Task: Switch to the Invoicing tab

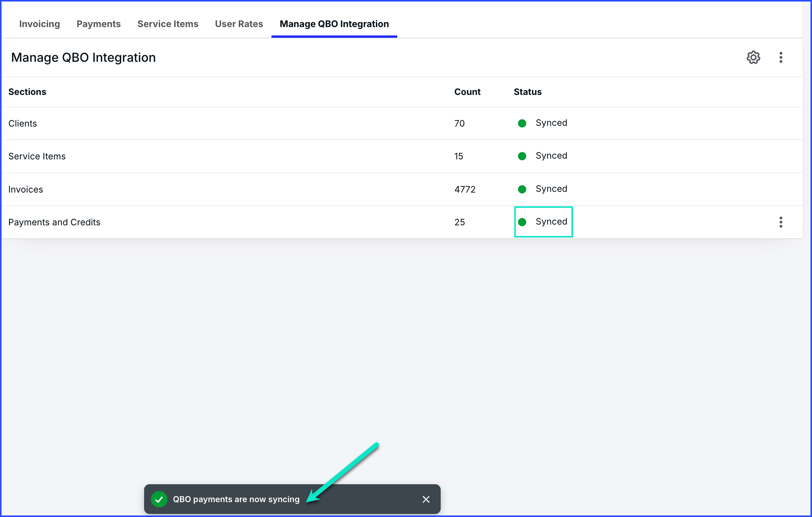Action: point(40,24)
